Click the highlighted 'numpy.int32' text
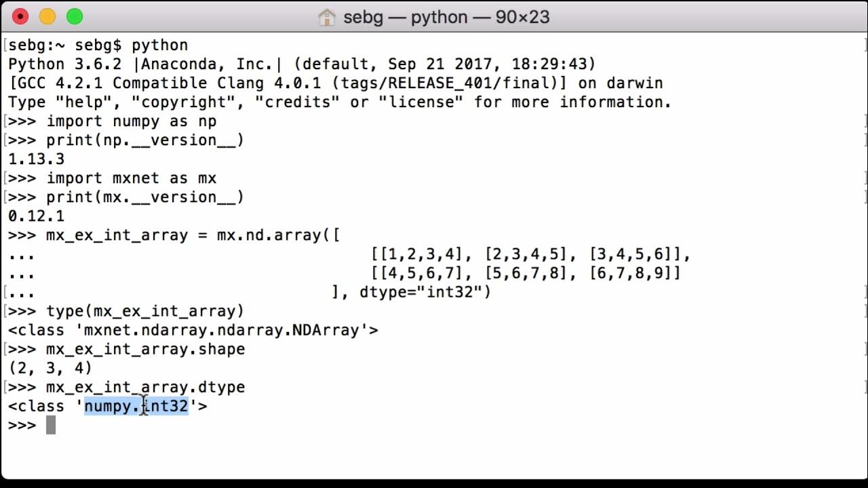The image size is (868, 488). coord(136,406)
